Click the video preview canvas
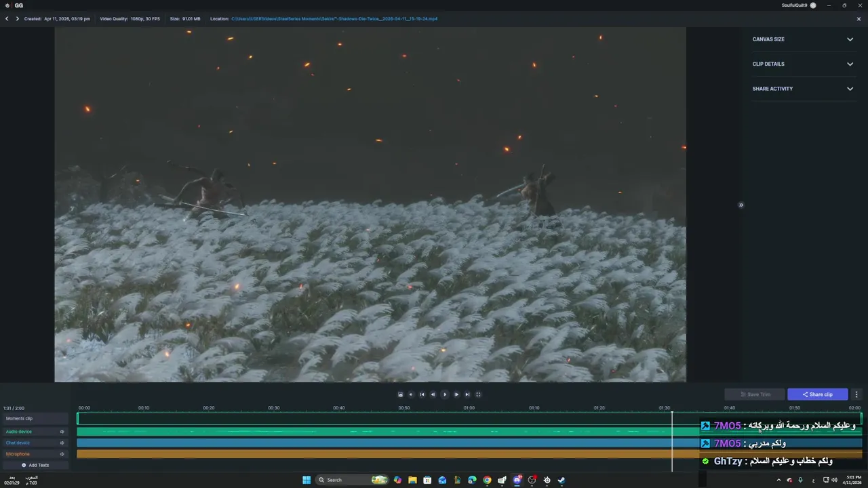This screenshot has height=488, width=868. 370,205
